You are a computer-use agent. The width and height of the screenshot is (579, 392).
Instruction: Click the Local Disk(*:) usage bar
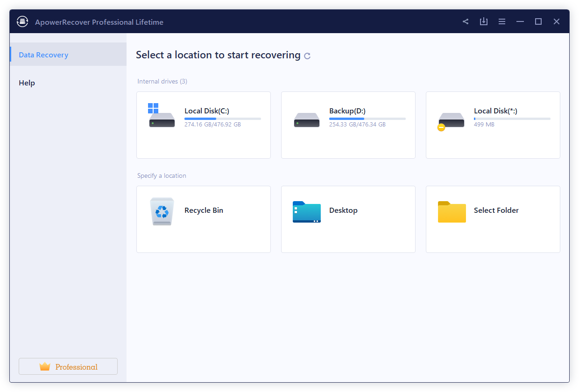coord(512,119)
